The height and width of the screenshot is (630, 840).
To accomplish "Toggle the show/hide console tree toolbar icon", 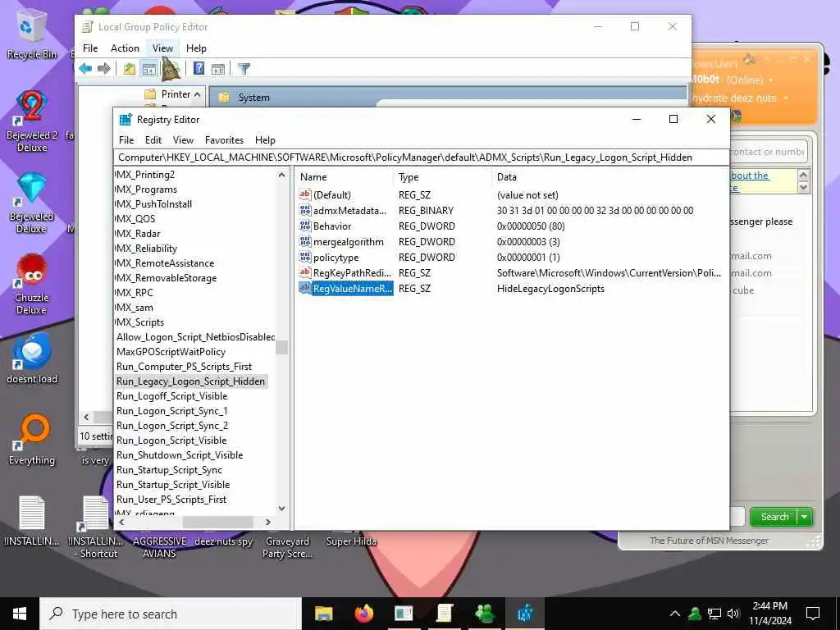I will click(x=149, y=69).
